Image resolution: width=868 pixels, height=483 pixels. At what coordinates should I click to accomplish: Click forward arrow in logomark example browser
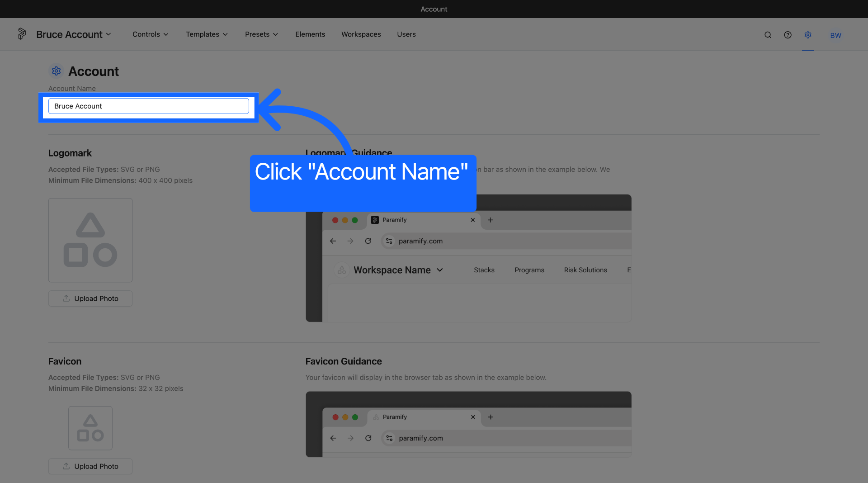(350, 241)
